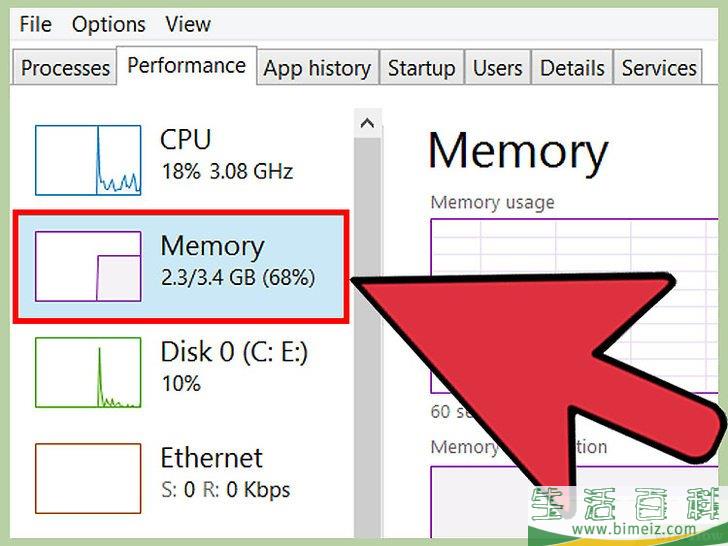Open the File menu
Viewport: 728px width, 546px height.
point(35,24)
